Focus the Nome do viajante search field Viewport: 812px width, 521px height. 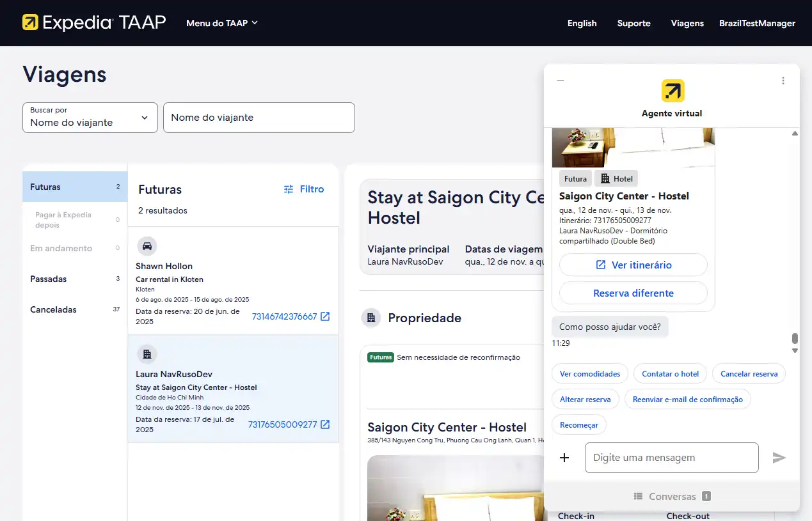[x=259, y=118]
